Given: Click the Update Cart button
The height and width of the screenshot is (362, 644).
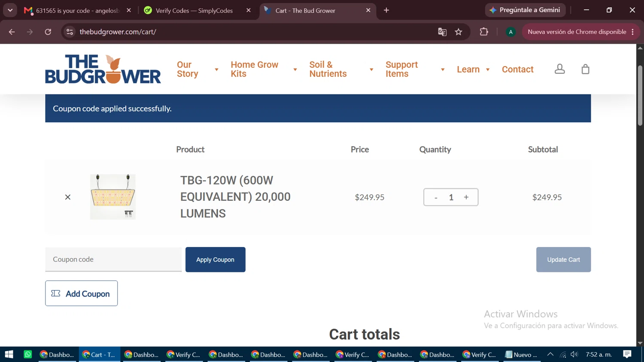Looking at the screenshot, I should coord(563,259).
